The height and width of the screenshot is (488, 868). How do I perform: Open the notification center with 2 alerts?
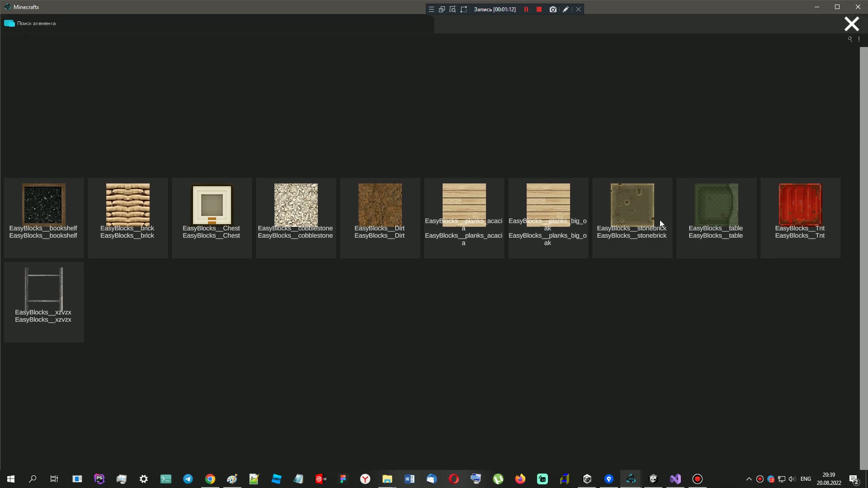tap(854, 479)
